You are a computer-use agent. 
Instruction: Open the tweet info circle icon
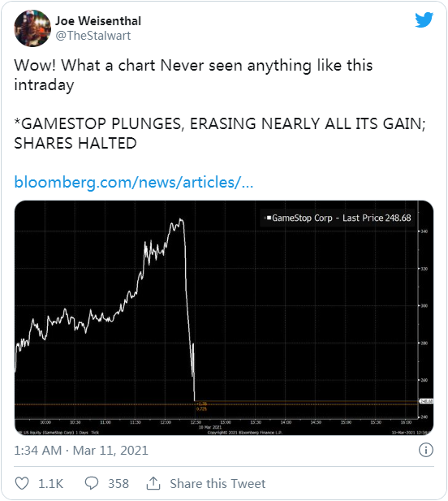coord(426,450)
